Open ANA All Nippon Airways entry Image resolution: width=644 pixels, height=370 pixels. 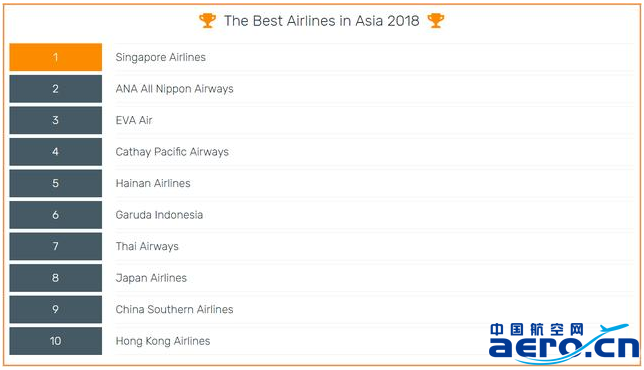(175, 89)
